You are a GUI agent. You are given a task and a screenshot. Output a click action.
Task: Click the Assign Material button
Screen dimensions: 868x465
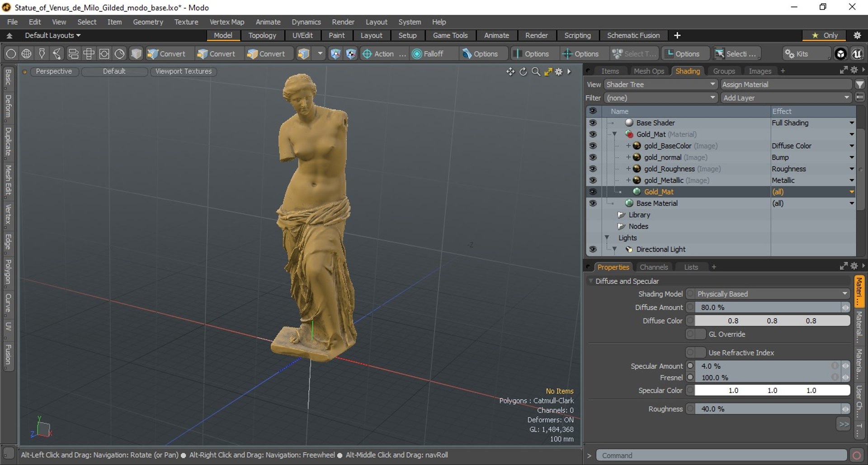click(x=786, y=85)
